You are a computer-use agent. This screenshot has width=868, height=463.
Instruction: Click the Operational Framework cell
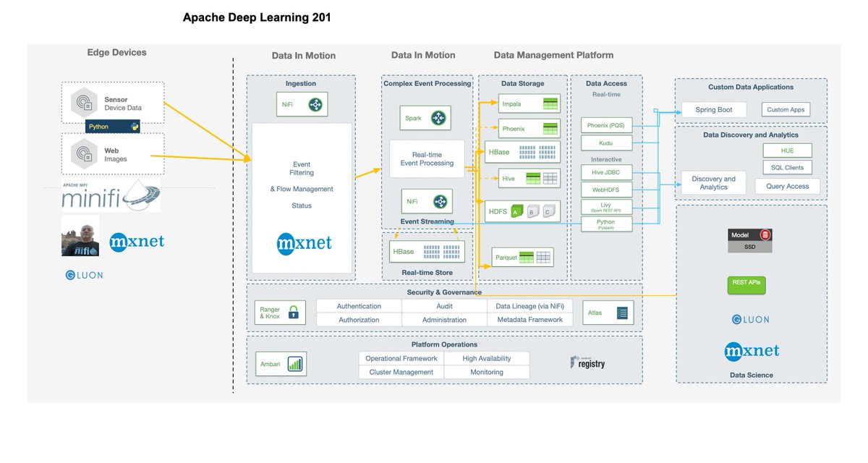(x=401, y=358)
